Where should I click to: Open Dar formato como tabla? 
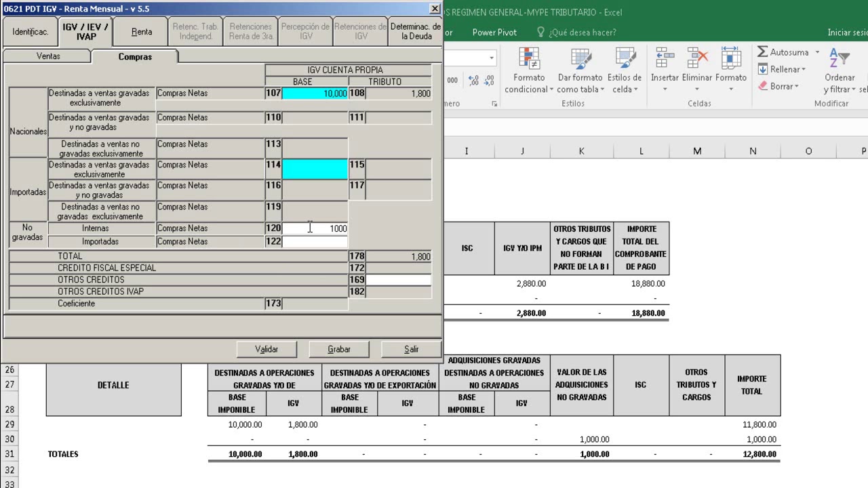pos(580,71)
